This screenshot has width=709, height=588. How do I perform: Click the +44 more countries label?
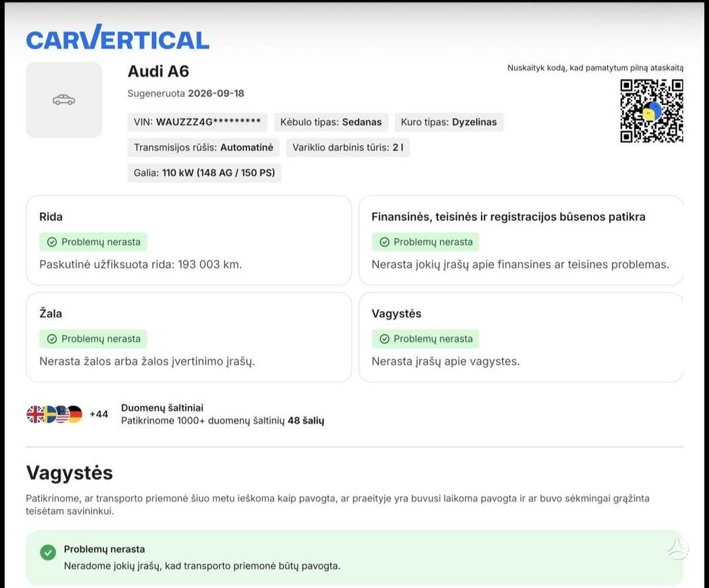coord(99,414)
